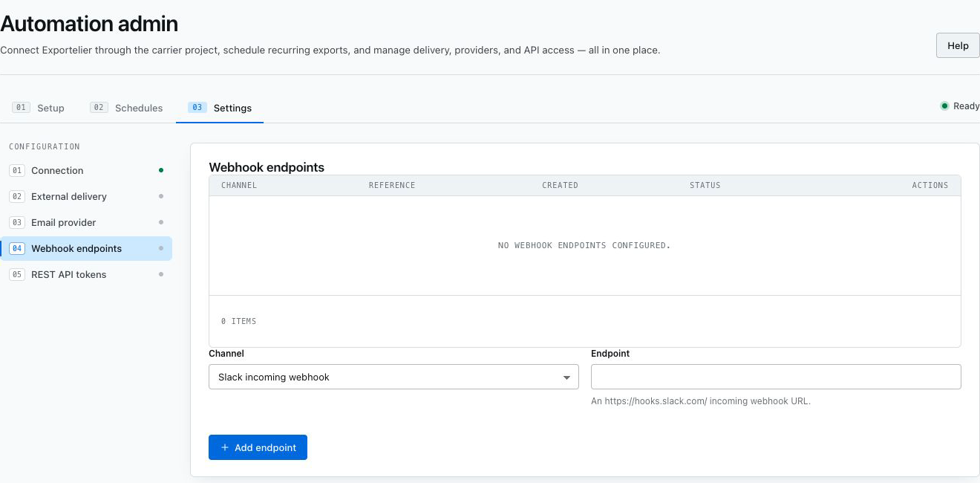Click the 02 badge on Schedules tab

pos(99,108)
